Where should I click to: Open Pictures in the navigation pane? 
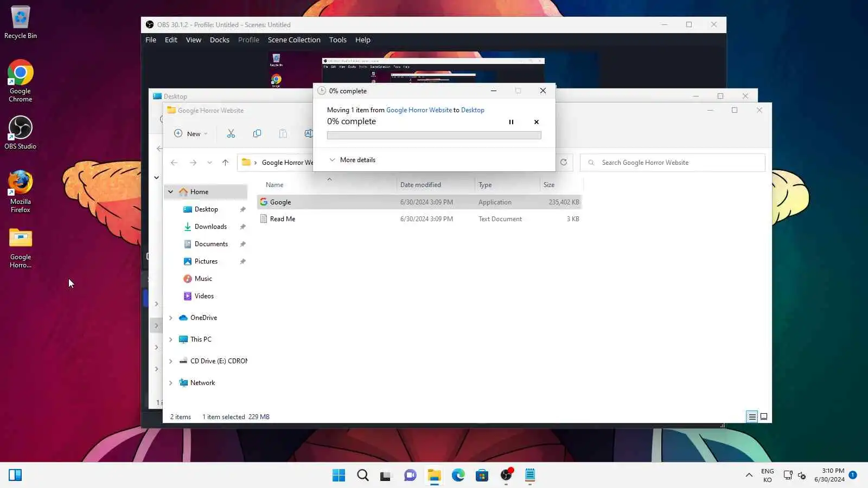[206, 261]
